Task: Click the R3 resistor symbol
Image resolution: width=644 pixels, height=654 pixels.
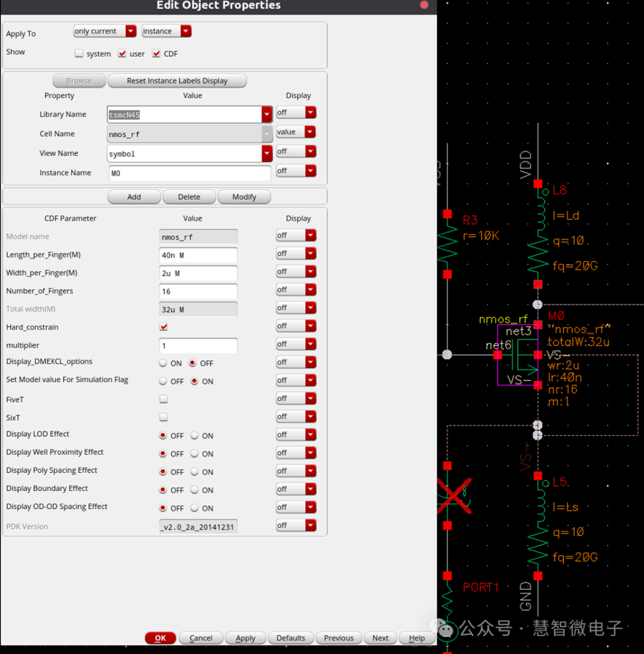Action: pos(447,243)
